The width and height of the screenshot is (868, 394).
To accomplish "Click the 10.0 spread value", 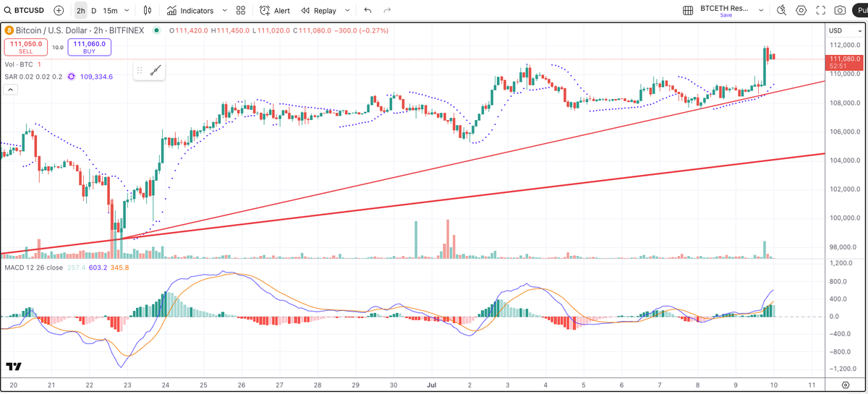I will coord(58,48).
